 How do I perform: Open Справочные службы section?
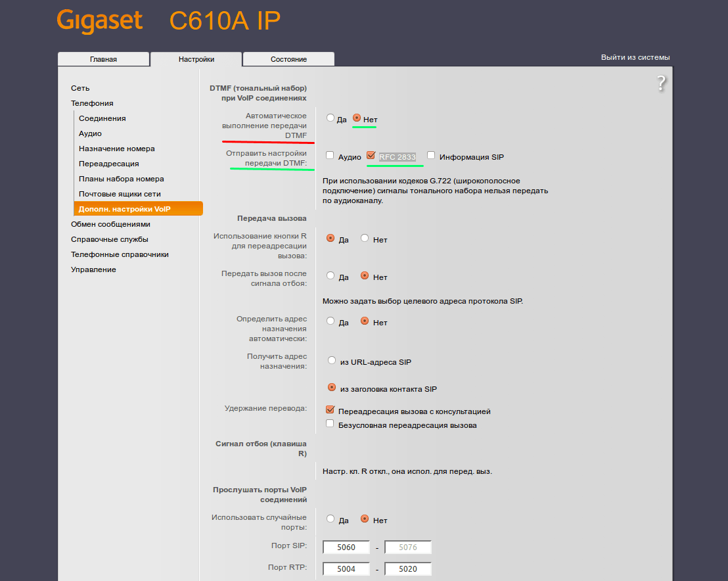point(110,240)
